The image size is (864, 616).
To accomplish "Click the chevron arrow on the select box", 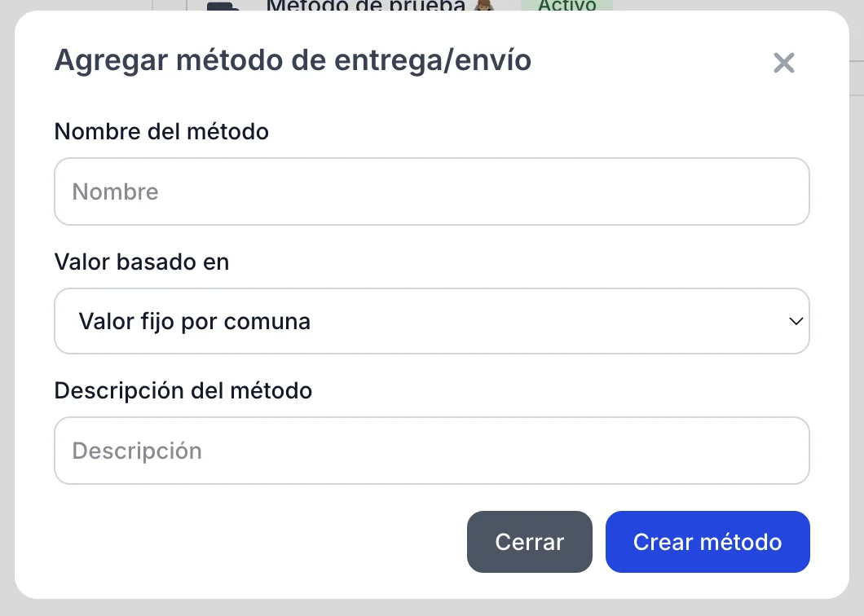I will tap(796, 321).
